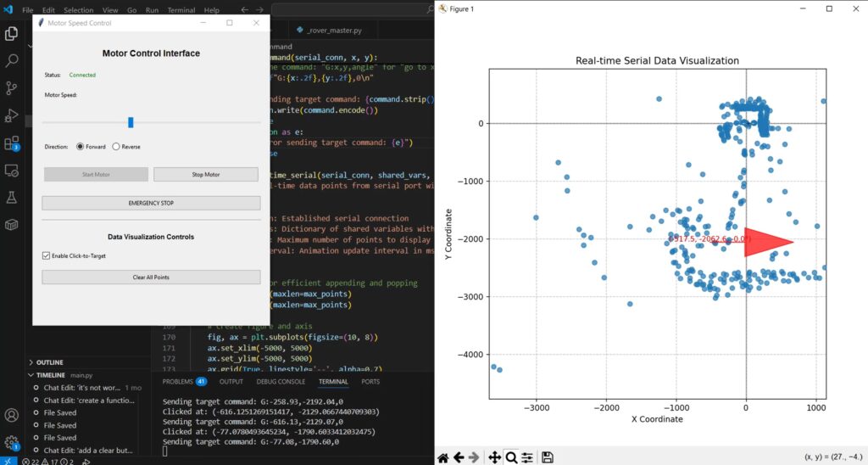Open the Manage settings gear menu
Viewport: 868px width, 465px height.
(12, 442)
